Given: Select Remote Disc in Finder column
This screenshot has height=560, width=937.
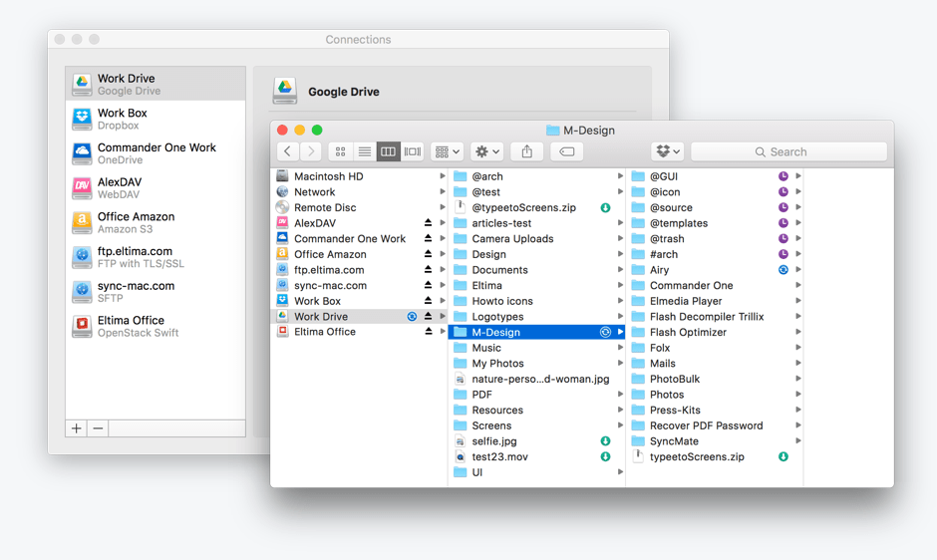Looking at the screenshot, I should pyautogui.click(x=359, y=207).
